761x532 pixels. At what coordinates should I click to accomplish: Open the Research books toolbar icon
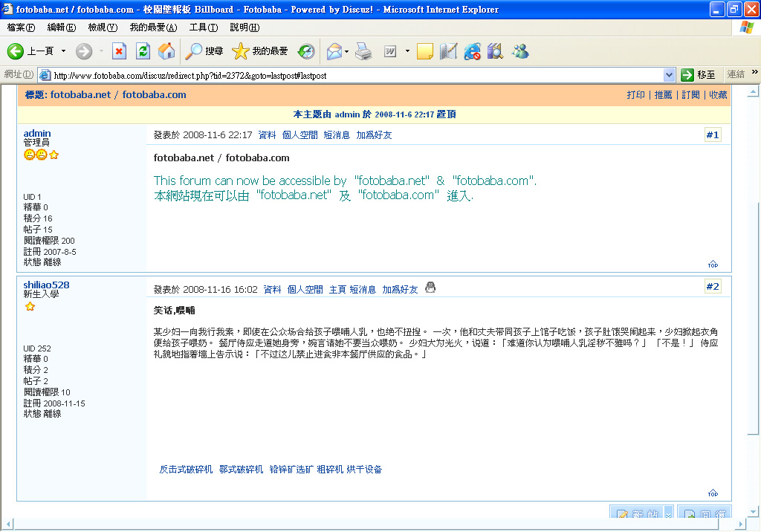pyautogui.click(x=496, y=51)
